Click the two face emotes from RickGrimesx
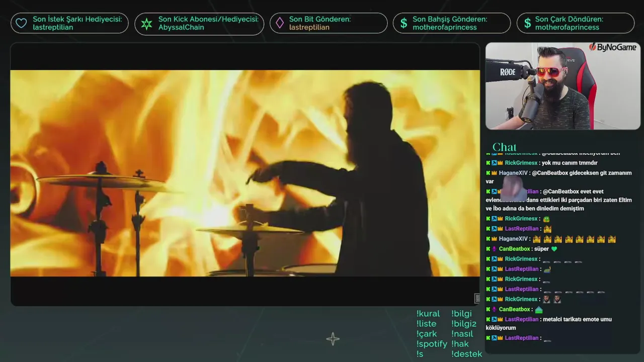The width and height of the screenshot is (644, 362). point(551,299)
